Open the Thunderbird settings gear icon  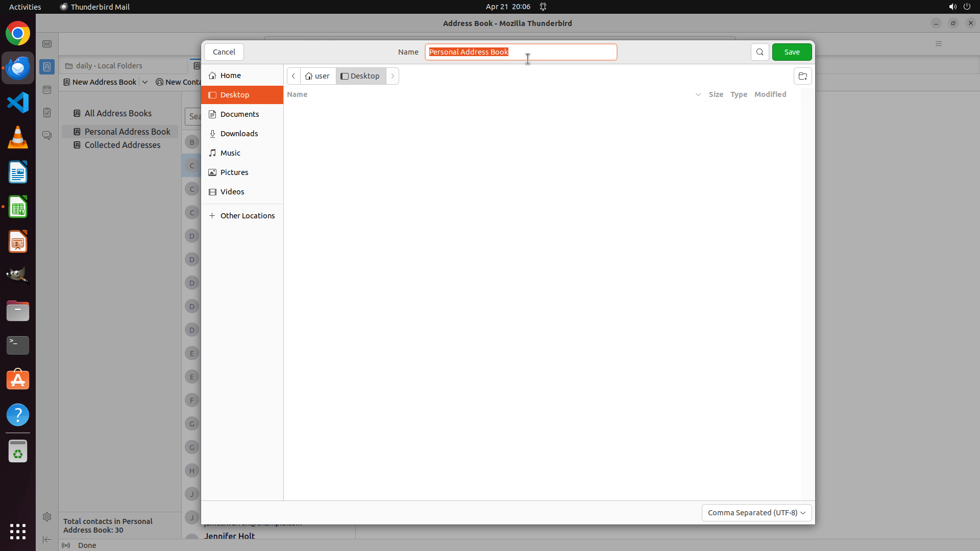point(47,517)
